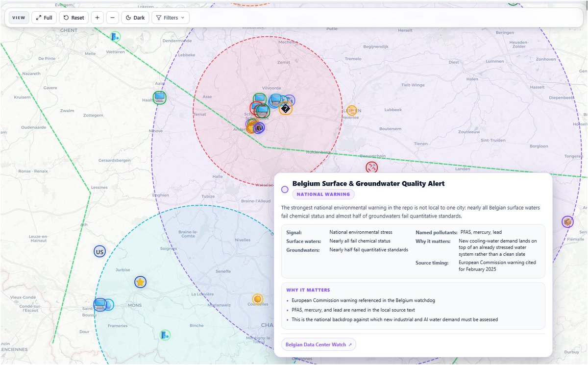Click the orange marker at Leuven
Image resolution: width=588 pixels, height=365 pixels.
(351, 111)
